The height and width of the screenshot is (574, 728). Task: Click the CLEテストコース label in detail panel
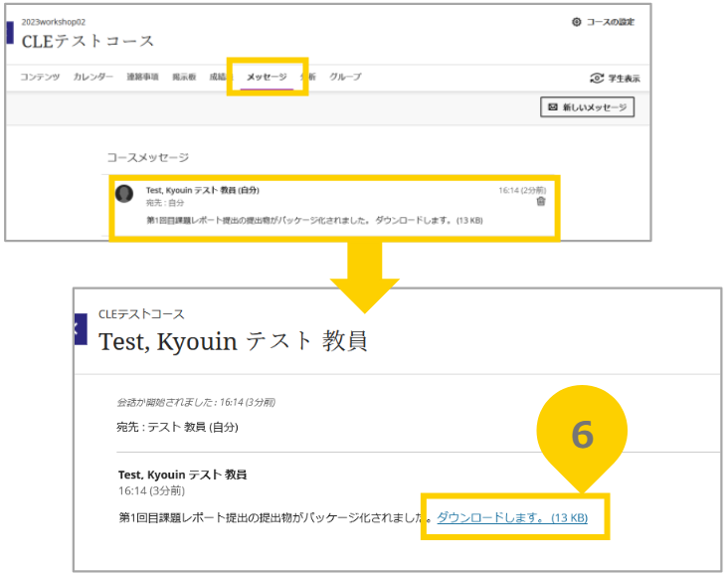point(141,314)
